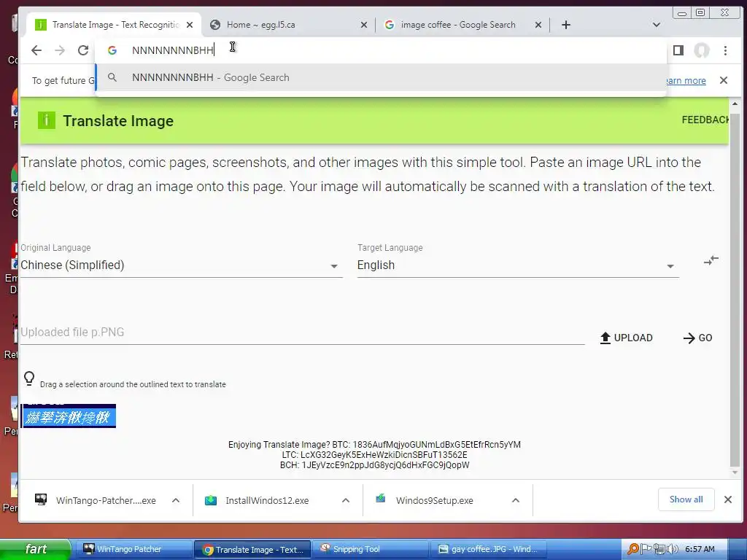This screenshot has height=560, width=747.
Task: Click the magnifier icon in the suggestion row
Action: (x=112, y=77)
